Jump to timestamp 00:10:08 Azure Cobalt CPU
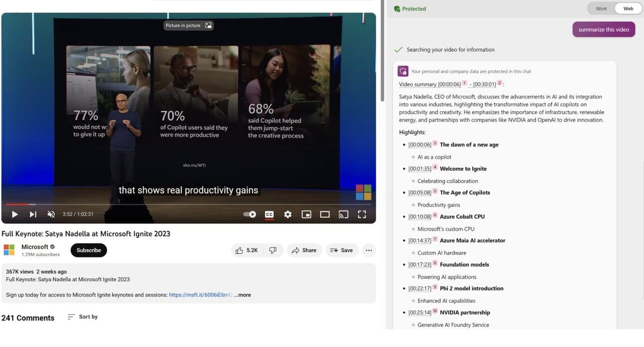The height and width of the screenshot is (347, 644). point(420,216)
